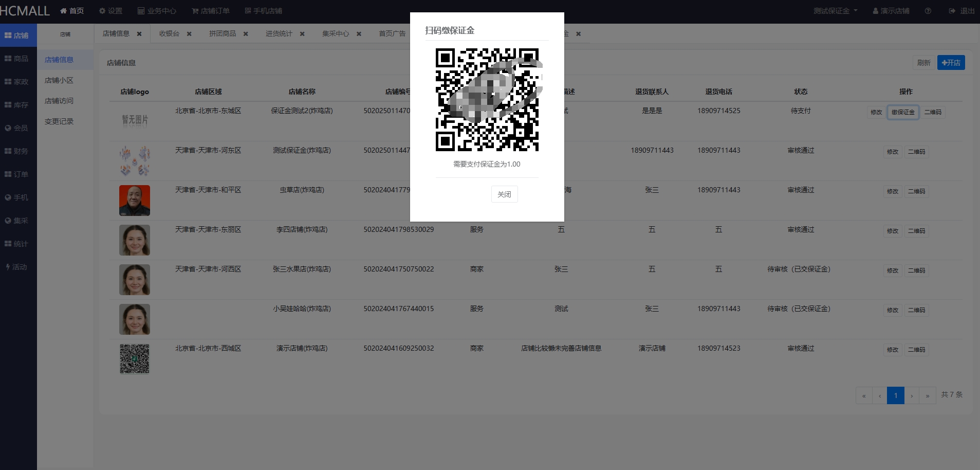
Task: Click 修改 for 测试保证金 shop row
Action: (x=893, y=152)
